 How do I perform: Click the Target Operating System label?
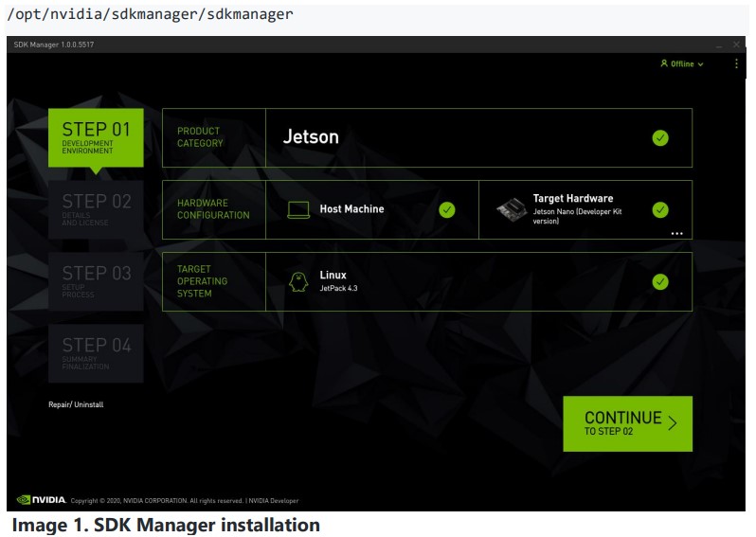click(202, 281)
